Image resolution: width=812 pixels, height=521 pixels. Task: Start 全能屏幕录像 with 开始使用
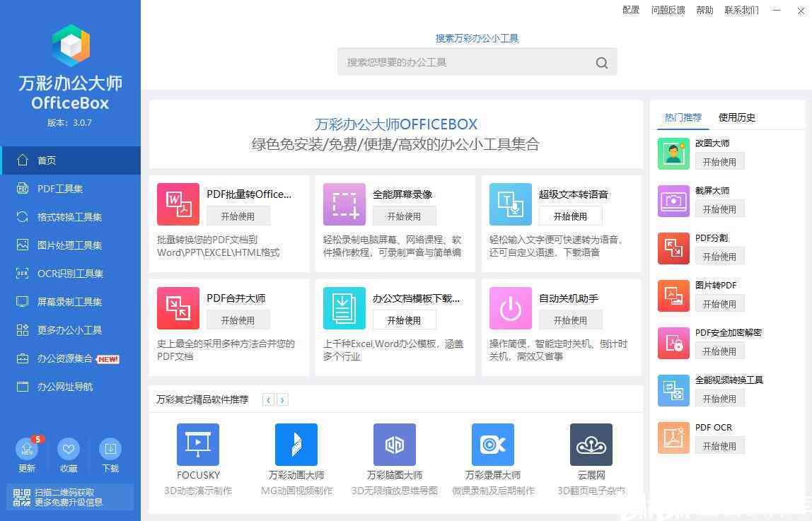pos(405,216)
